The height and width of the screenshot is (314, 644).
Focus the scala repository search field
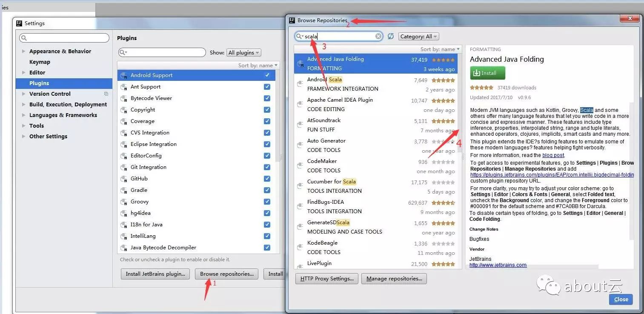[x=339, y=36]
